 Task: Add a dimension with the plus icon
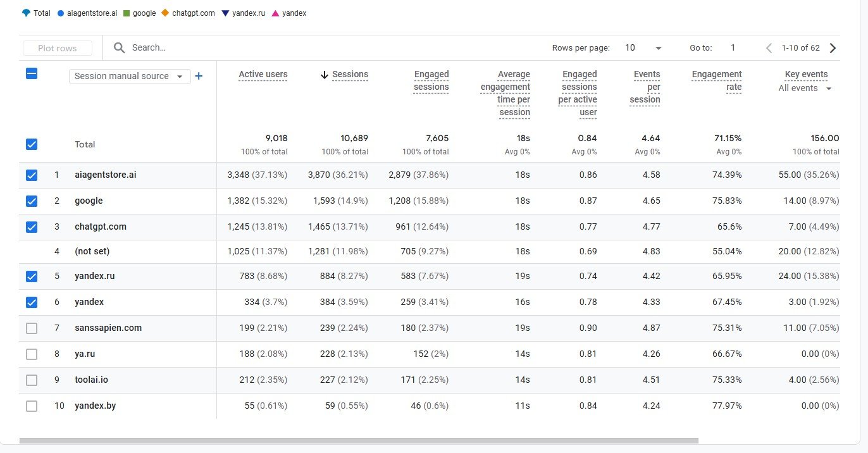(x=199, y=76)
